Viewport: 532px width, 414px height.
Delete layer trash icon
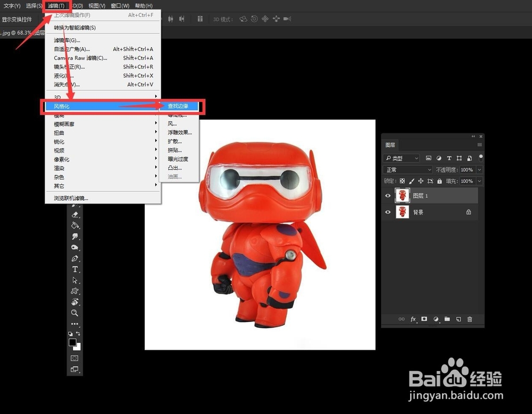pos(470,319)
